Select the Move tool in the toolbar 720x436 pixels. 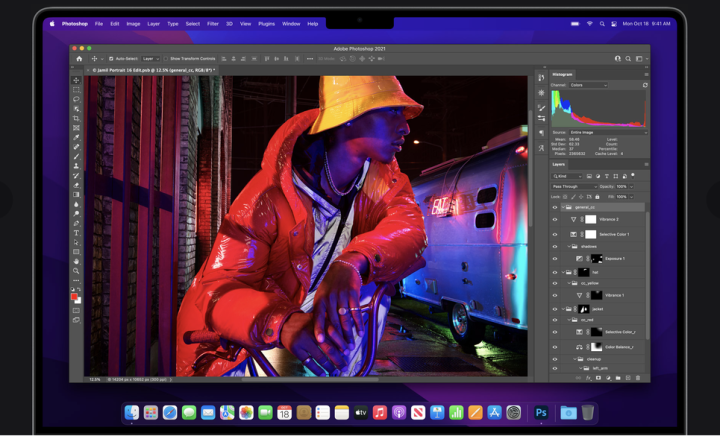76,80
